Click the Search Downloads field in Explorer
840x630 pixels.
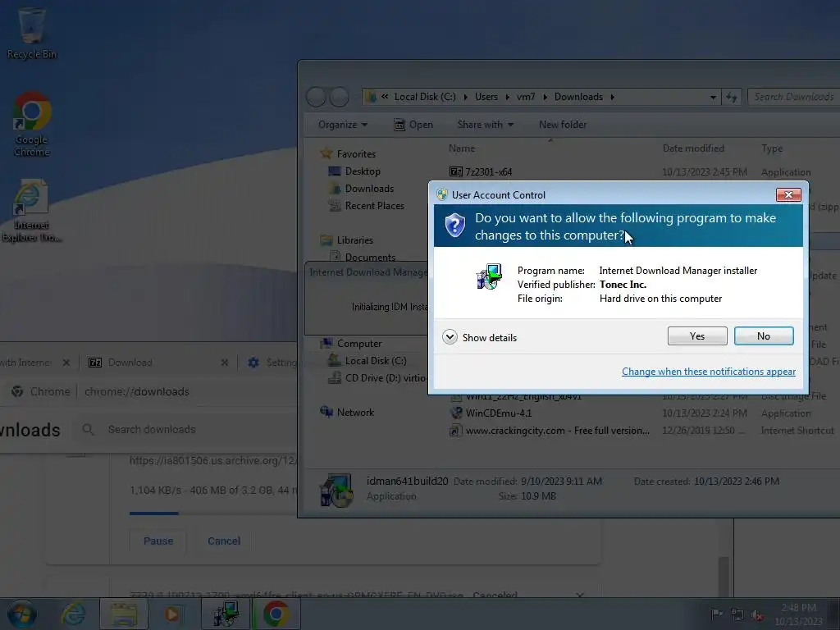(793, 97)
